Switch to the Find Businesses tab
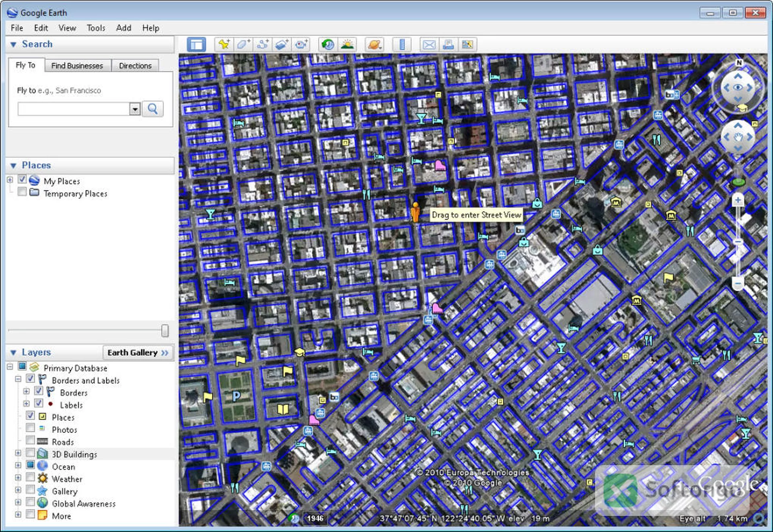 pos(77,66)
